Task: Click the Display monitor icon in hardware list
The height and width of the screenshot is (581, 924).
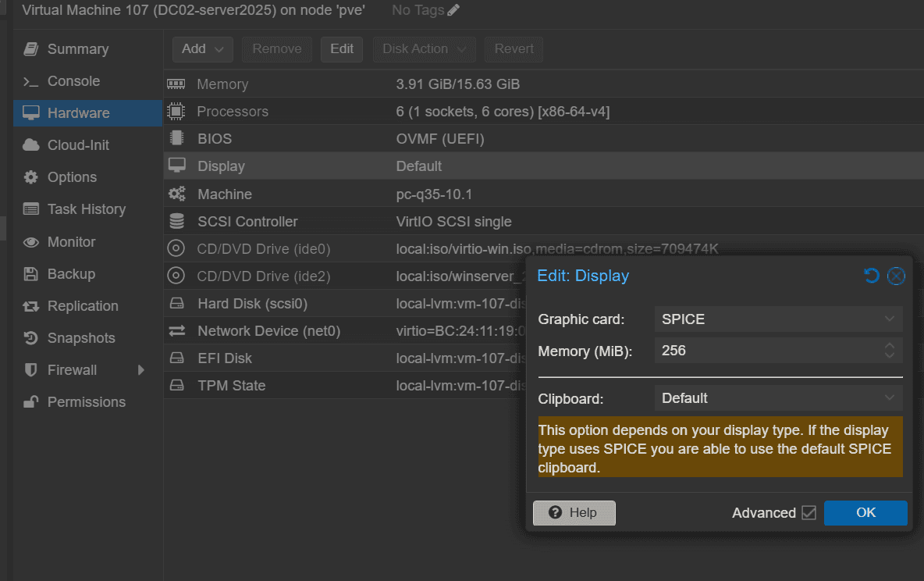Action: 177,166
